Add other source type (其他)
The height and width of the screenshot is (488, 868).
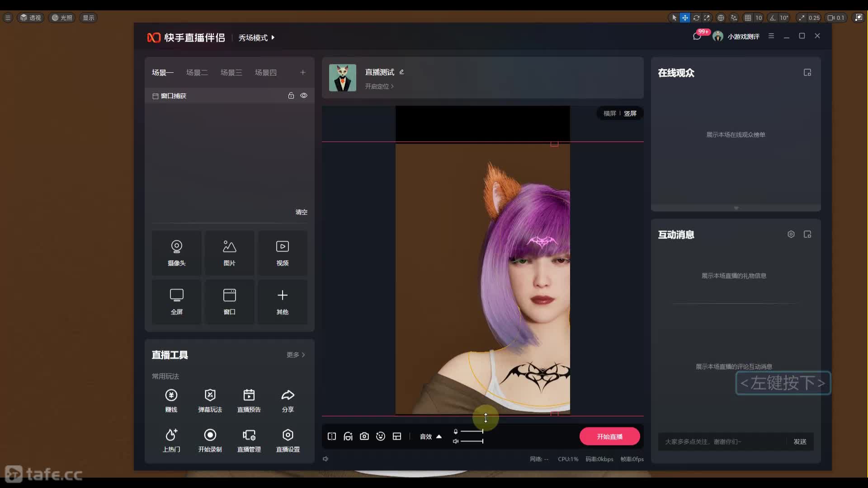click(282, 302)
